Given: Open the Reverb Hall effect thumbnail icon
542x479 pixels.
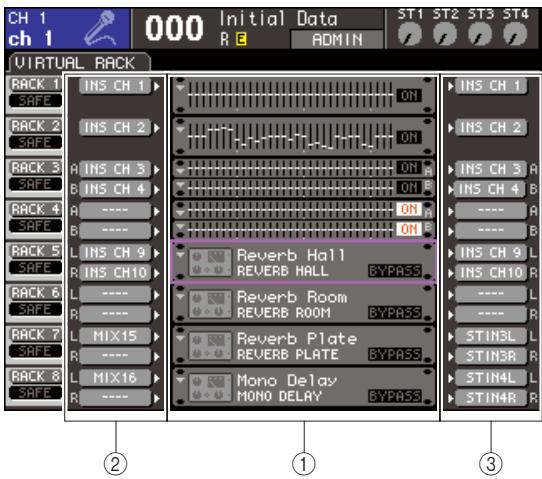Looking at the screenshot, I should tap(210, 263).
